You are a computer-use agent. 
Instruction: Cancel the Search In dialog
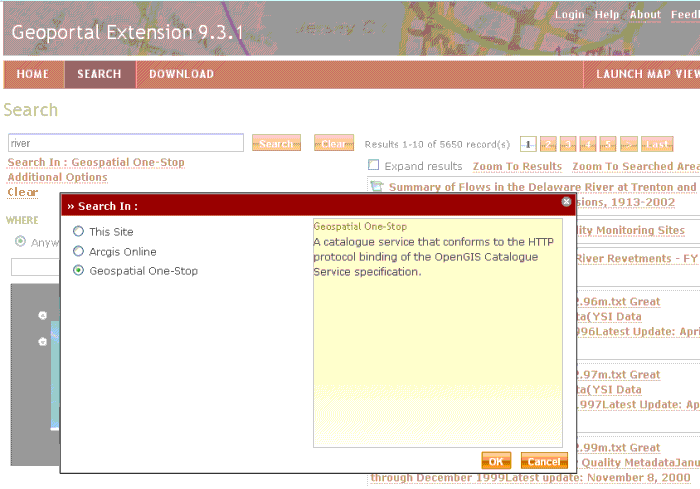(x=544, y=461)
